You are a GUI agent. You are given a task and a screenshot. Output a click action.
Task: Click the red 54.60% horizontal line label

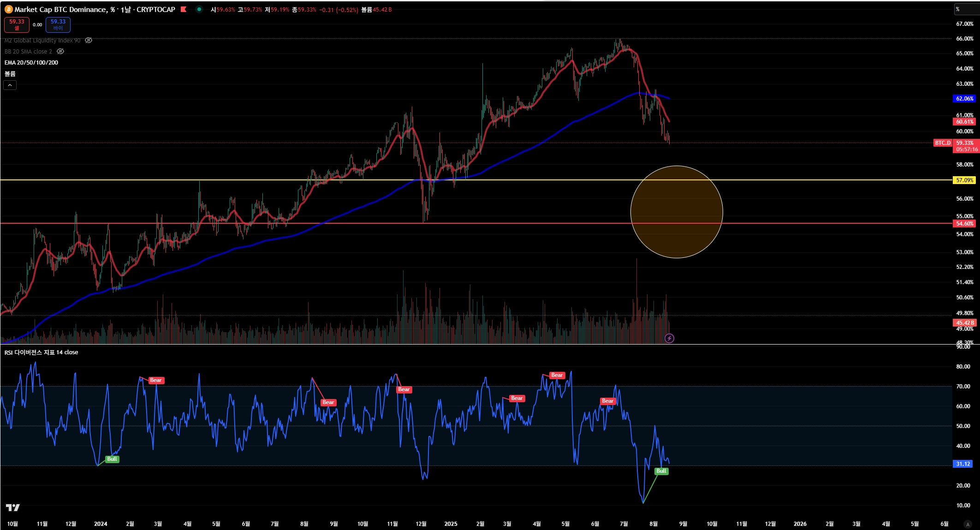click(x=964, y=224)
